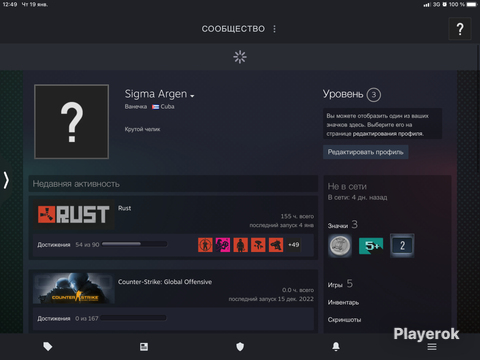This screenshot has height=360, width=480.
Task: Open Steam Guard shield icon
Action: [x=240, y=347]
